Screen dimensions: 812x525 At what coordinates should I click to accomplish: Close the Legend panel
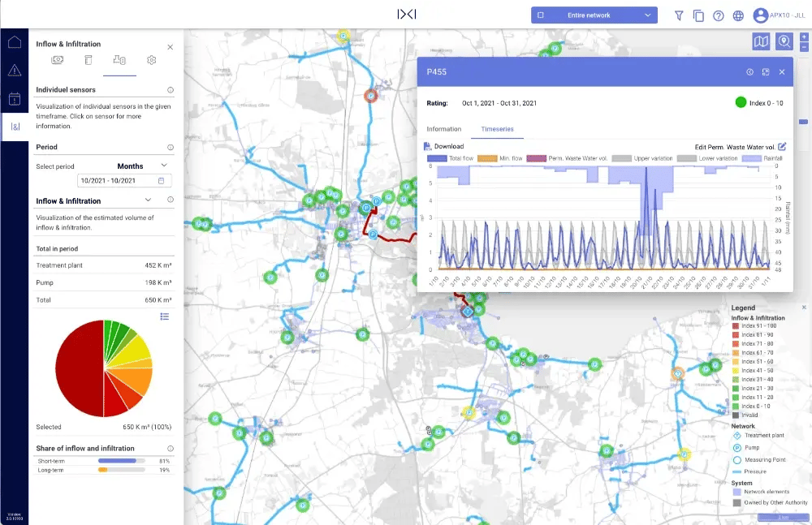tap(804, 308)
